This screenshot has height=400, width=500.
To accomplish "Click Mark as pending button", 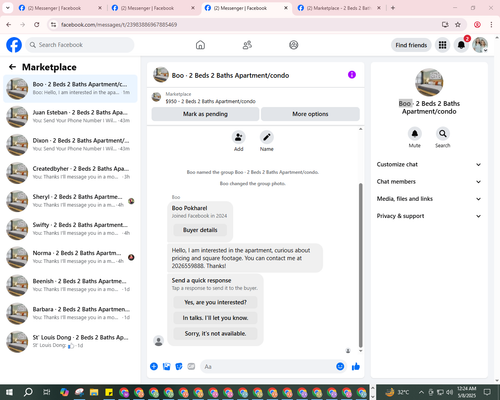I will (x=205, y=114).
